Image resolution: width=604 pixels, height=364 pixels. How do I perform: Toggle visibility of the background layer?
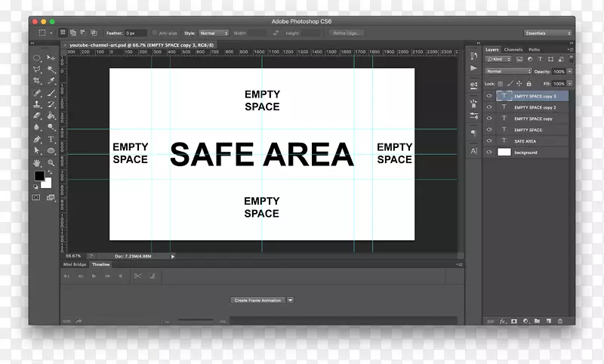[489, 153]
